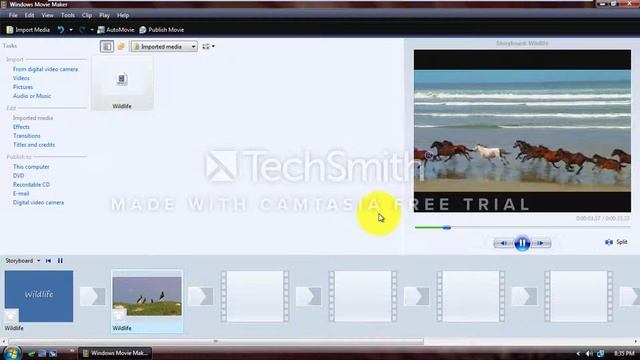This screenshot has height=360, width=640.
Task: Click the Pictures import link
Action: [x=23, y=87]
